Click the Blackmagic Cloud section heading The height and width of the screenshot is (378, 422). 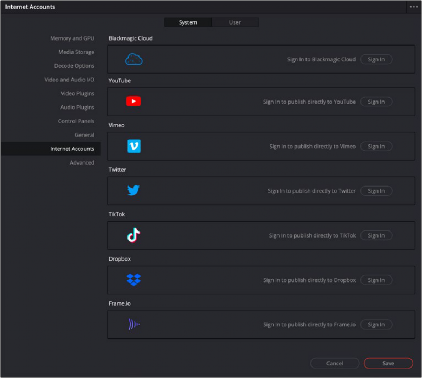pos(130,38)
